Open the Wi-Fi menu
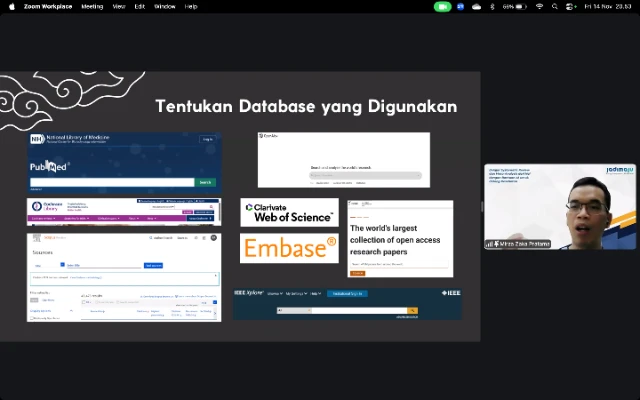Screen dimensions: 640x400 539,7
